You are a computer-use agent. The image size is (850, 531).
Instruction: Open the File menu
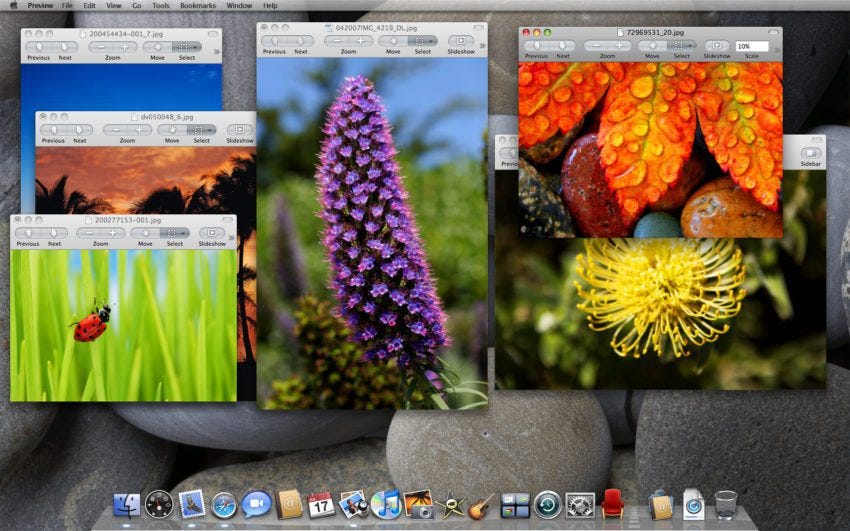click(x=67, y=5)
